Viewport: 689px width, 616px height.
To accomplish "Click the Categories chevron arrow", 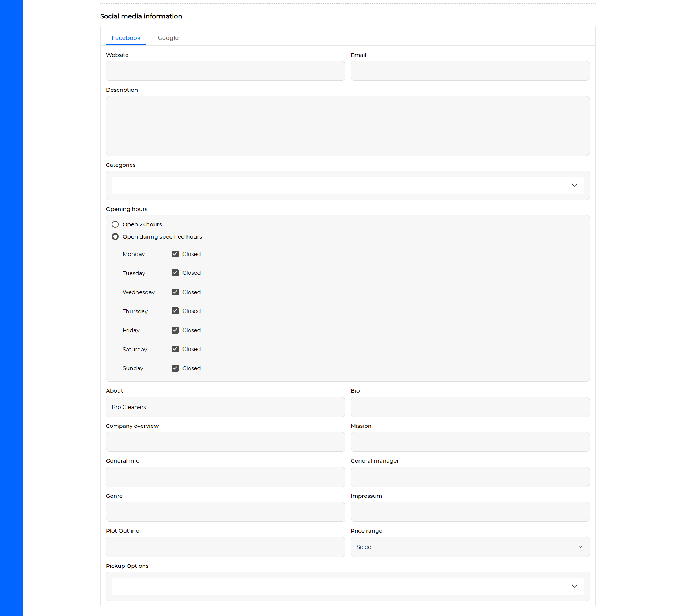I will coord(574,185).
